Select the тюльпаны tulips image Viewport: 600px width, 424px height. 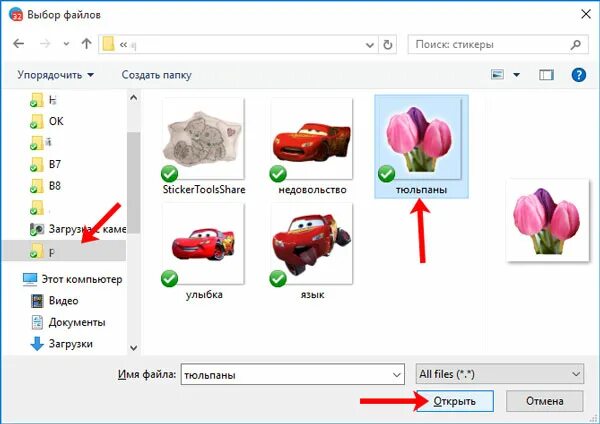pyautogui.click(x=421, y=146)
